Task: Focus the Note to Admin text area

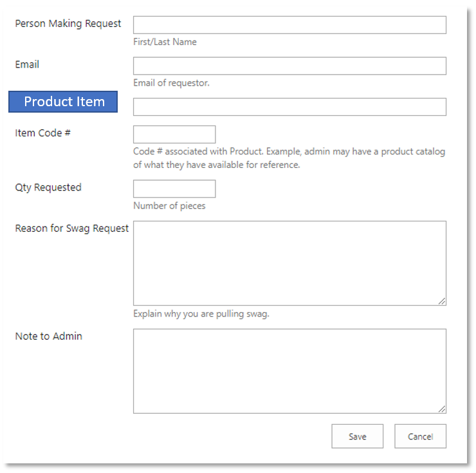Action: pos(289,371)
